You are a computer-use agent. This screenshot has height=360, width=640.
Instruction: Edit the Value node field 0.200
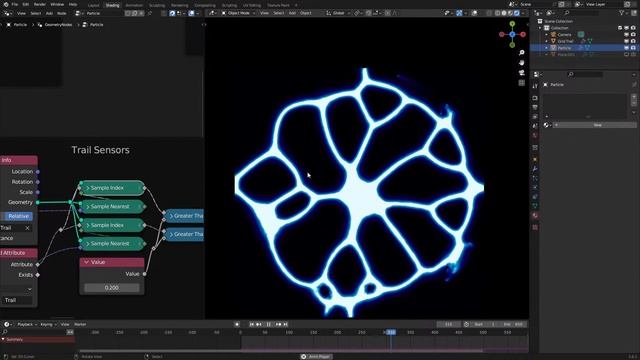111,288
